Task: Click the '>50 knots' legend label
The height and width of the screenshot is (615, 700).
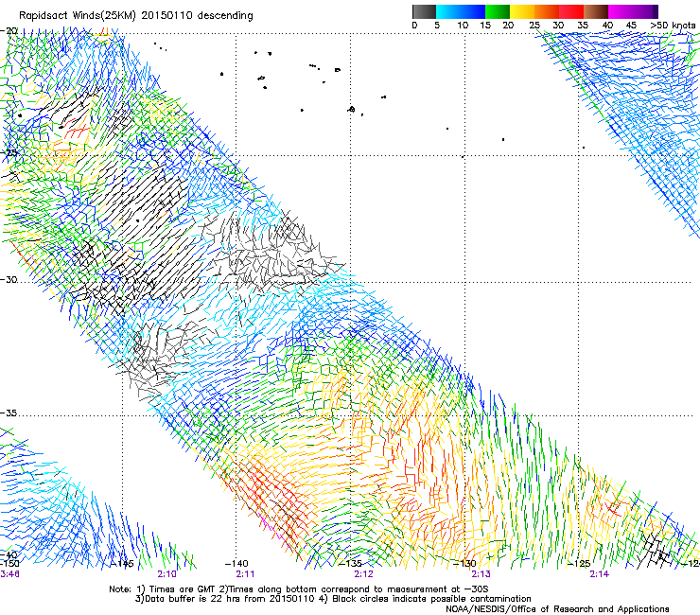Action: pyautogui.click(x=673, y=26)
